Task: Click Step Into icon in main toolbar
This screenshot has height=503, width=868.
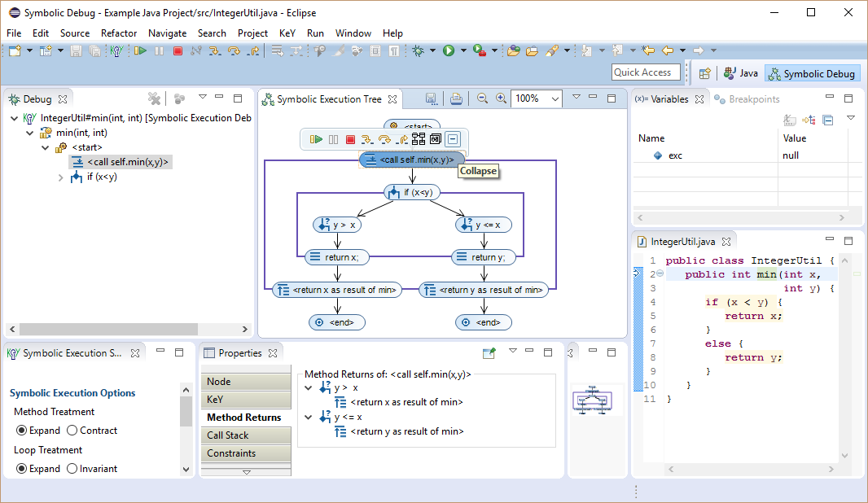Action: tap(214, 51)
